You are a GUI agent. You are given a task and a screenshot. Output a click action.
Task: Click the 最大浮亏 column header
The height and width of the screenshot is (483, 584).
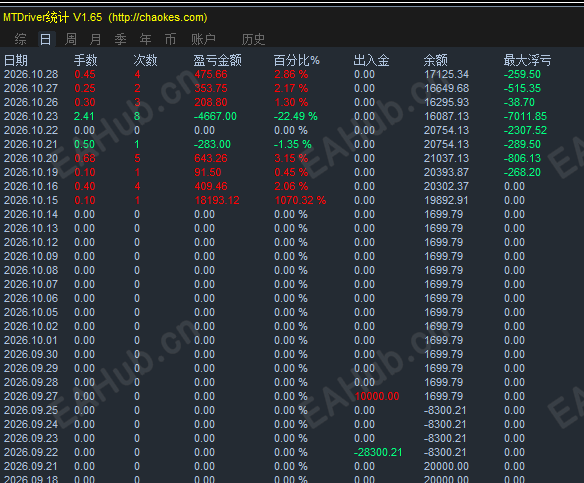[x=527, y=60]
